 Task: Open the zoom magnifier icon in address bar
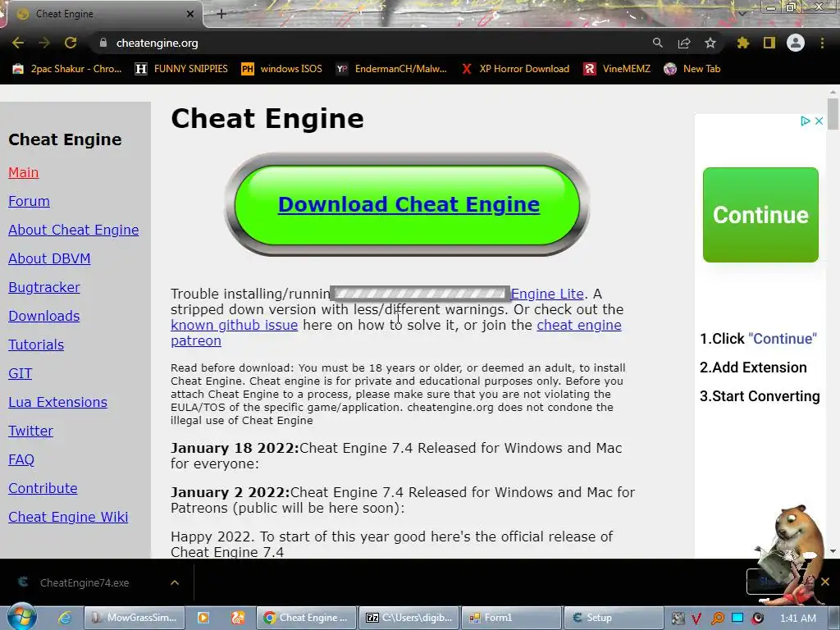657,43
